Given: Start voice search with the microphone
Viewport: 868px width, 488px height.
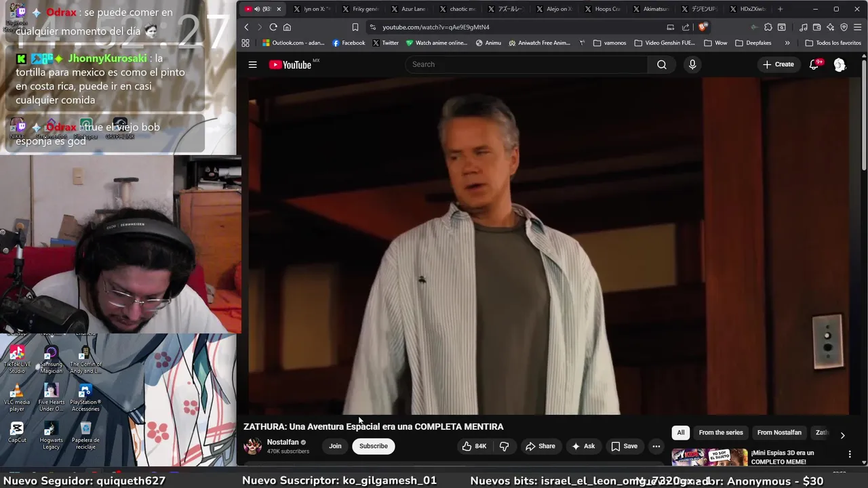Looking at the screenshot, I should [x=692, y=64].
